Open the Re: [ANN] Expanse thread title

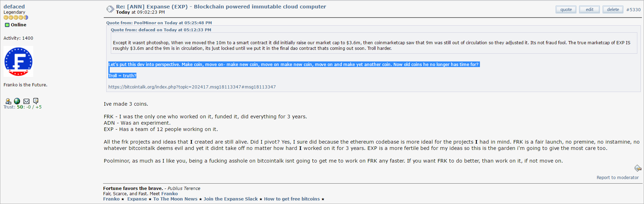point(221,7)
